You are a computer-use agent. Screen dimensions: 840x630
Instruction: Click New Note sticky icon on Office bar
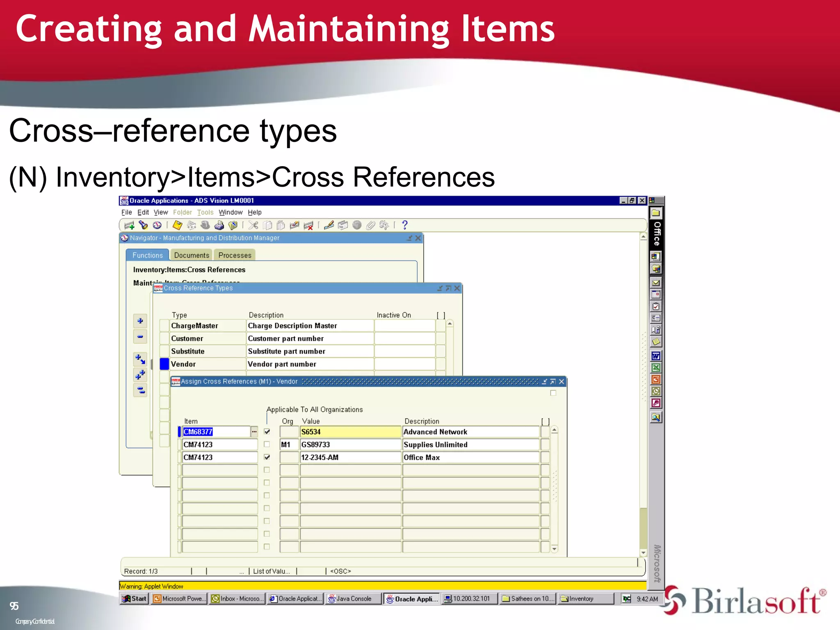pos(656,342)
